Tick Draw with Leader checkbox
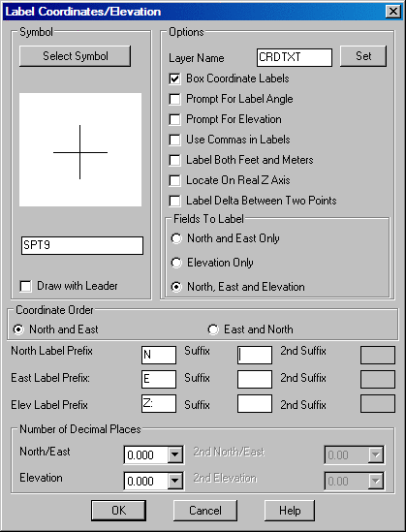Image resolution: width=406 pixels, height=532 pixels. tap(25, 286)
